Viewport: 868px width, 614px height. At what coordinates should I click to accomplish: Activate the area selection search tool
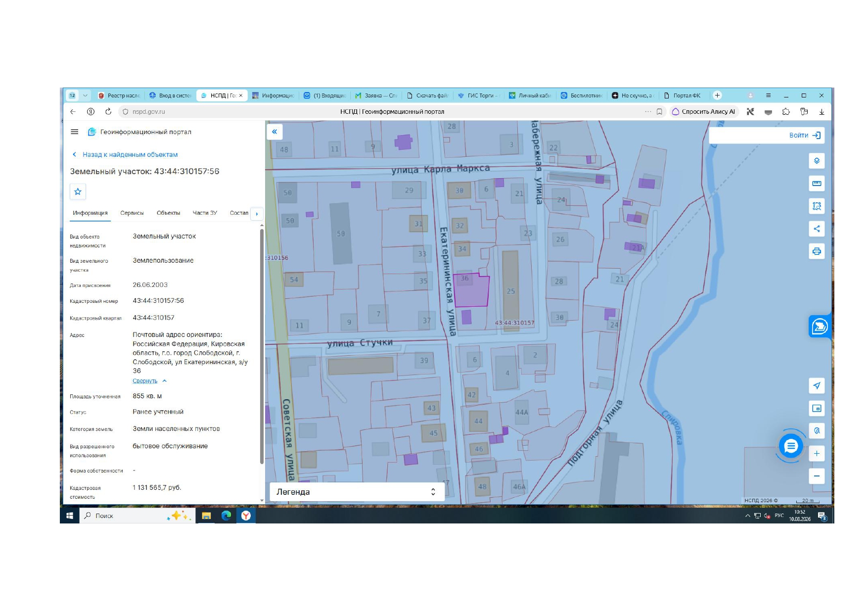click(x=817, y=206)
